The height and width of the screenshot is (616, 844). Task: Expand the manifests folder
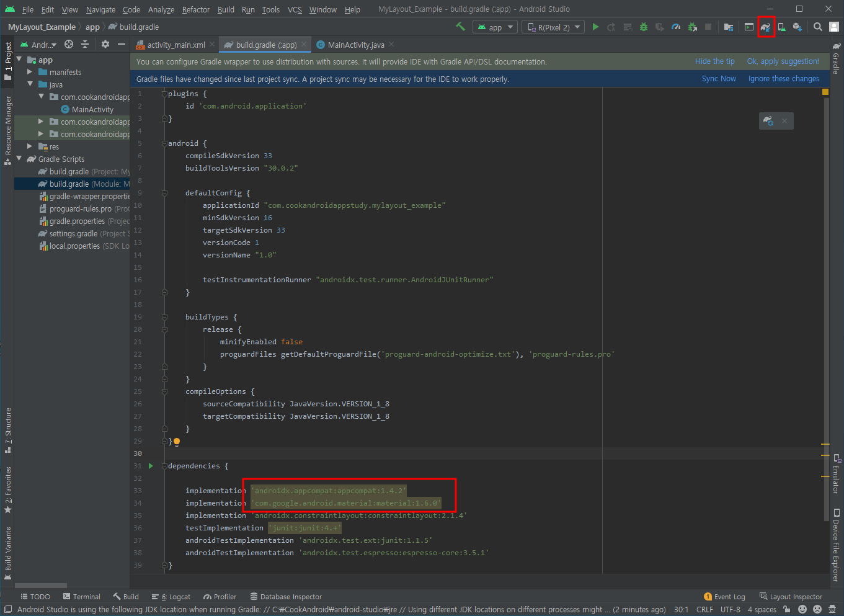pyautogui.click(x=30, y=72)
